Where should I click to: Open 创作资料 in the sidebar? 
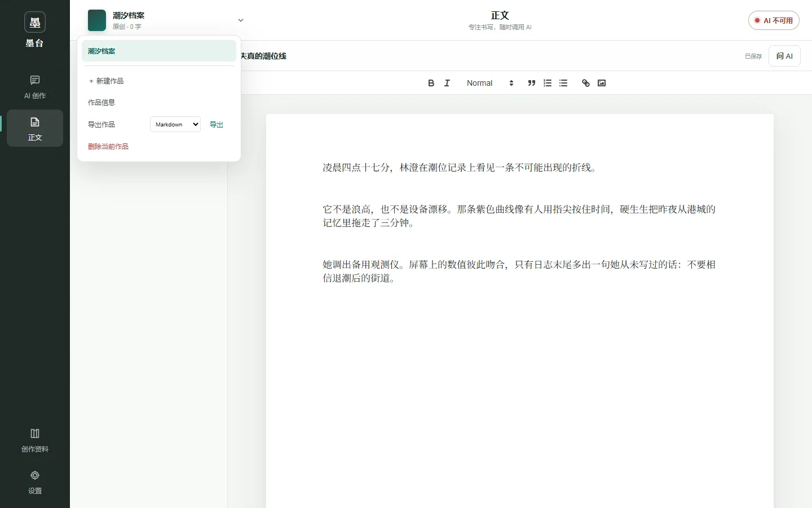[x=35, y=440]
